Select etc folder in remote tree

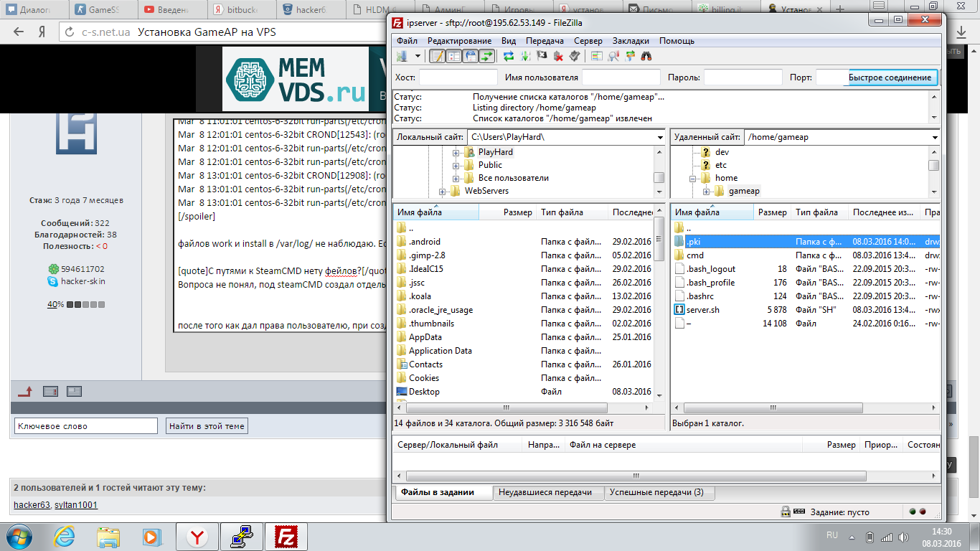[x=721, y=165]
